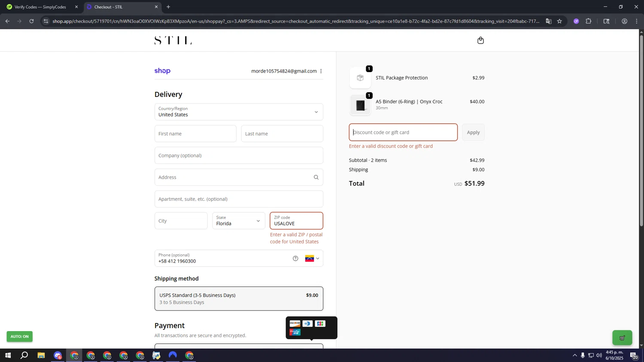Click the Apartment, suite field

(x=239, y=199)
